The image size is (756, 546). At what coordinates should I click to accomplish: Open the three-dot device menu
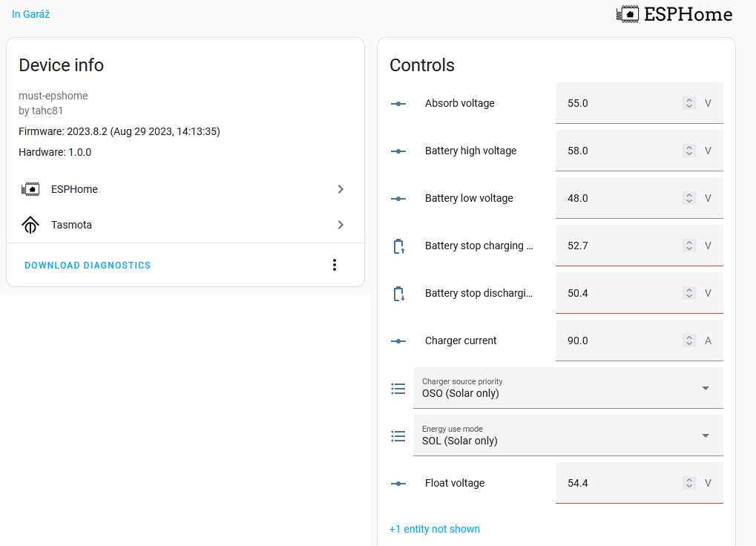335,265
